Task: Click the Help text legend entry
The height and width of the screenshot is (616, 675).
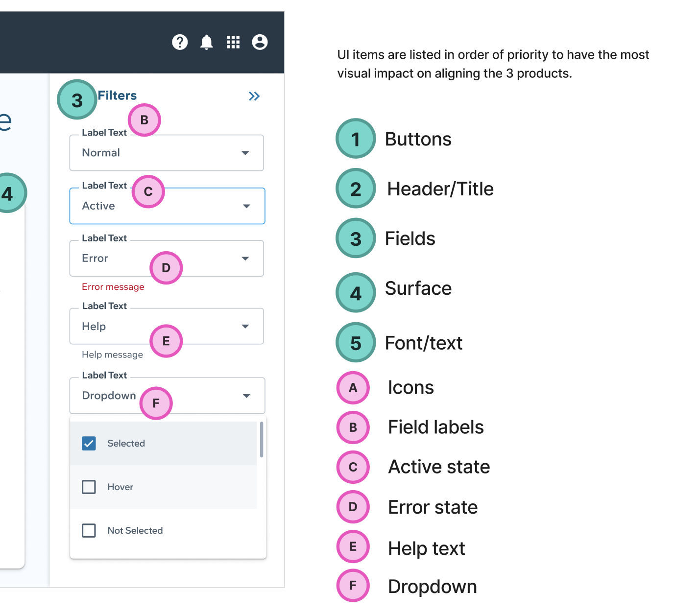Action: pyautogui.click(x=427, y=548)
